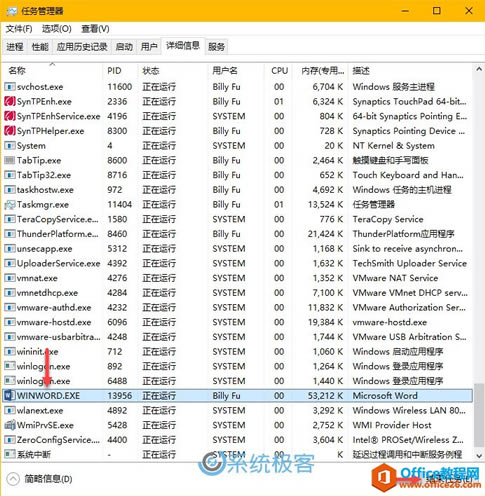485x496 pixels.
Task: Click the TeraCopy Service description
Action: point(388,219)
